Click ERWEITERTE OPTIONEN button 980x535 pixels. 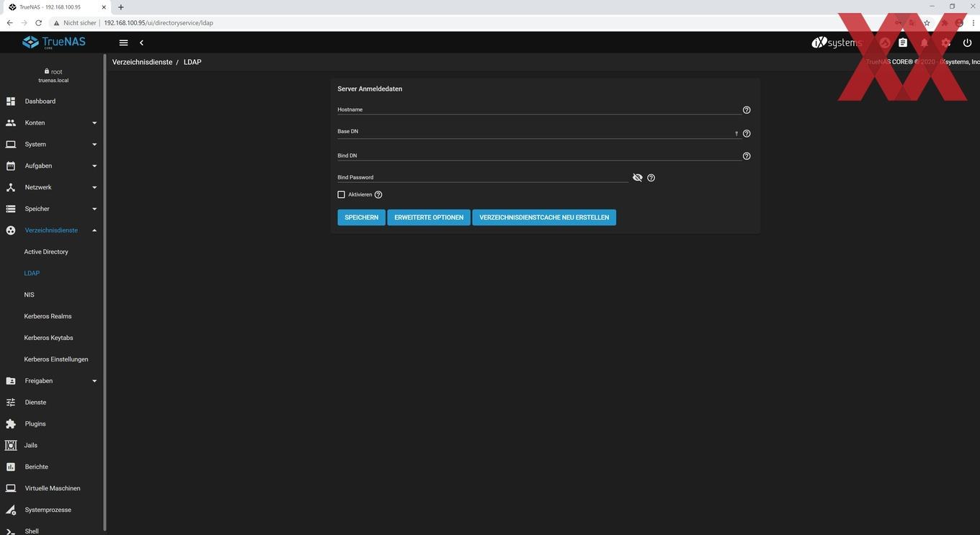[429, 217]
